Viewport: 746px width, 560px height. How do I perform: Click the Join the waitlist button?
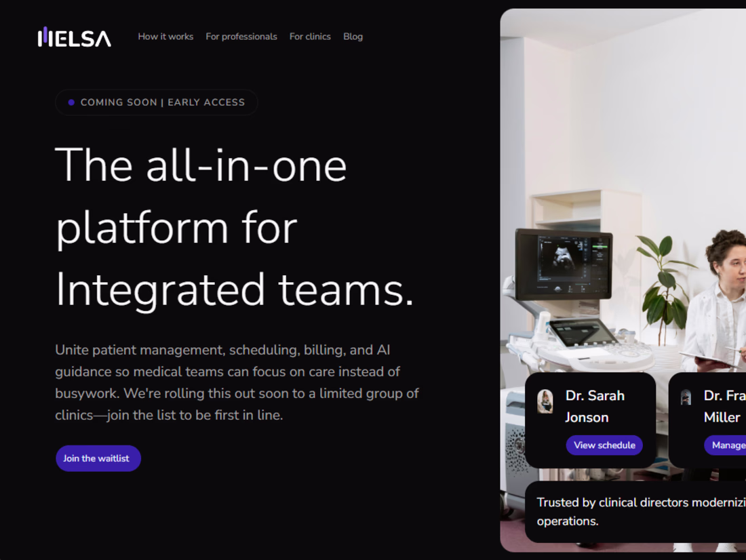coord(98,458)
